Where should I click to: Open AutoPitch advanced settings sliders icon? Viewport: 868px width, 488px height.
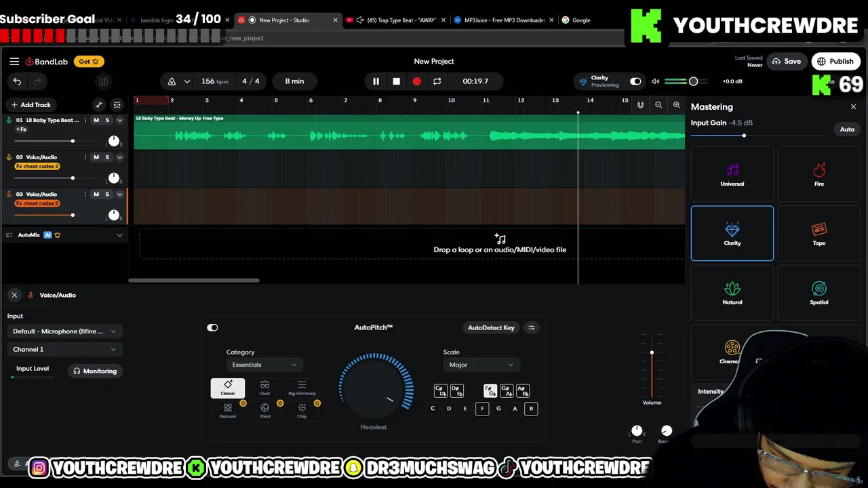click(x=532, y=327)
